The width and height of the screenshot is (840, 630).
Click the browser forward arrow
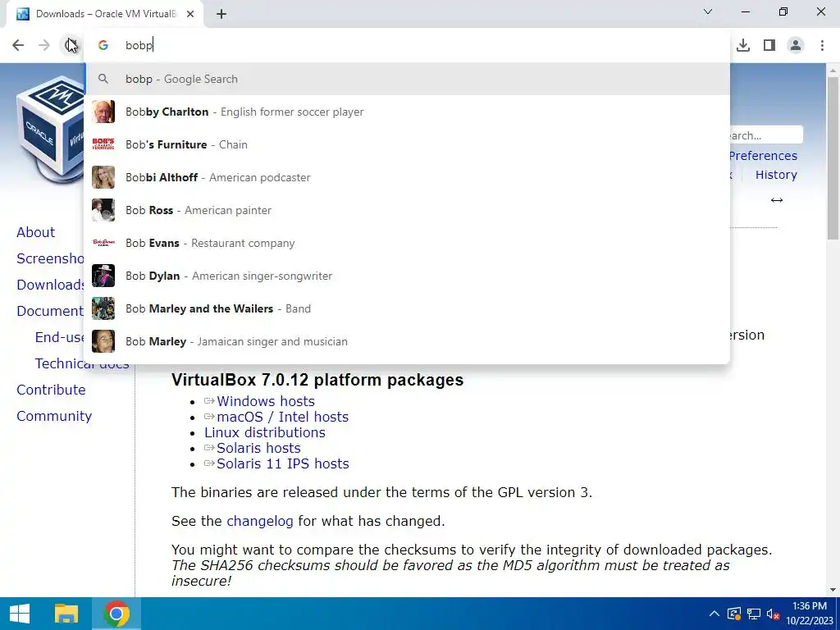[44, 45]
